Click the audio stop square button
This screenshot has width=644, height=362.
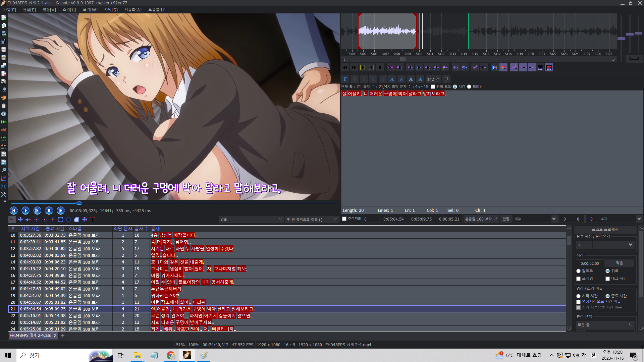coord(380,67)
